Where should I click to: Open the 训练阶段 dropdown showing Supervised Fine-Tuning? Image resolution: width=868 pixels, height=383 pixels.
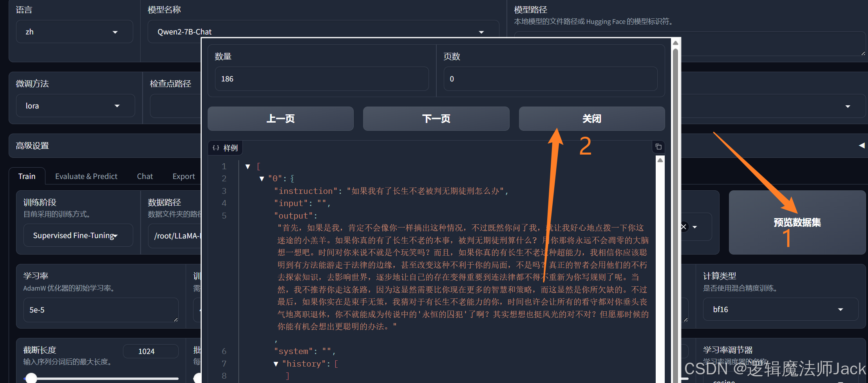point(78,235)
